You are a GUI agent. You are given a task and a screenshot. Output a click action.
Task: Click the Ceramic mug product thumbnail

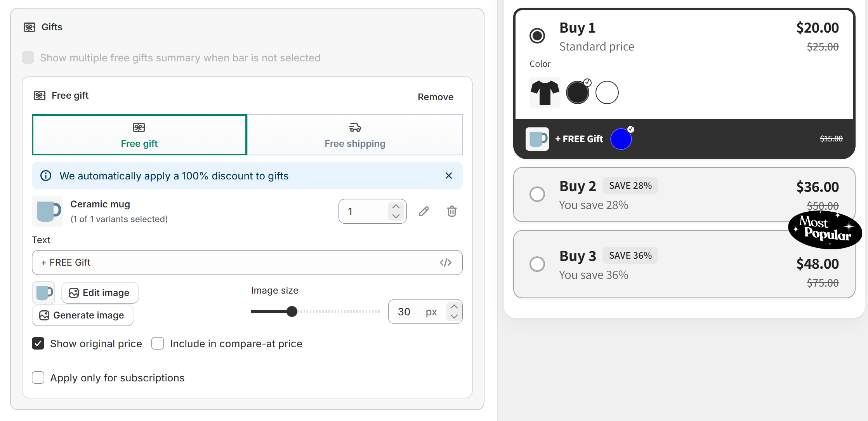[47, 211]
